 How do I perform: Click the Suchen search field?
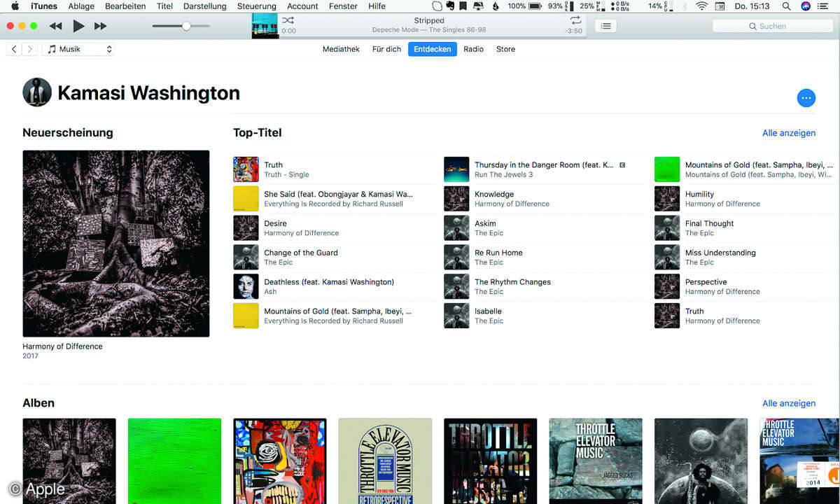click(x=773, y=26)
